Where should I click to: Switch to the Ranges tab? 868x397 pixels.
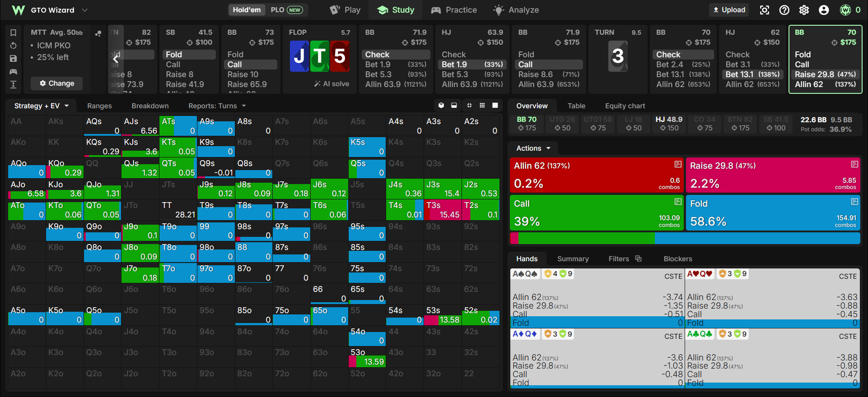pyautogui.click(x=99, y=106)
